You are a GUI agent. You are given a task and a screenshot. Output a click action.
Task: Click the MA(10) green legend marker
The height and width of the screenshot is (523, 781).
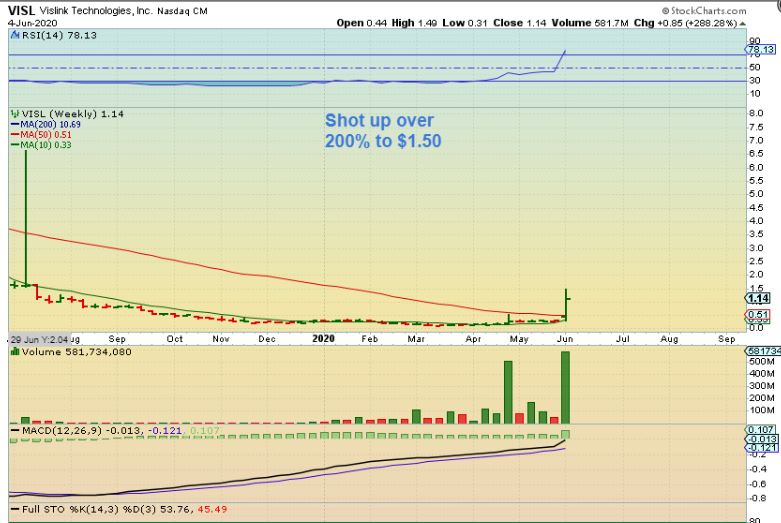(x=16, y=144)
